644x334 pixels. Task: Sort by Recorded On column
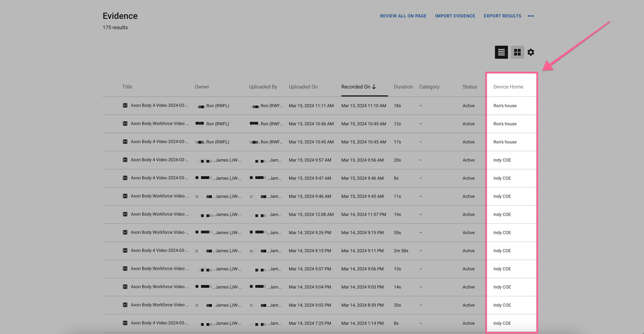[356, 87]
